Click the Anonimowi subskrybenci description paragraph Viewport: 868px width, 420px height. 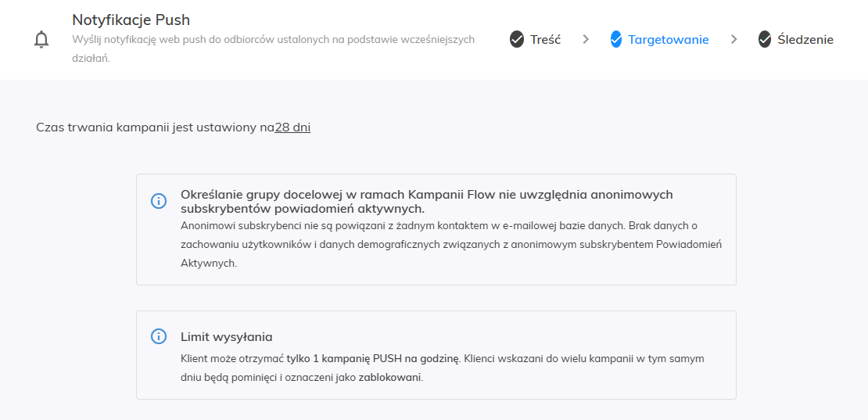tap(450, 244)
